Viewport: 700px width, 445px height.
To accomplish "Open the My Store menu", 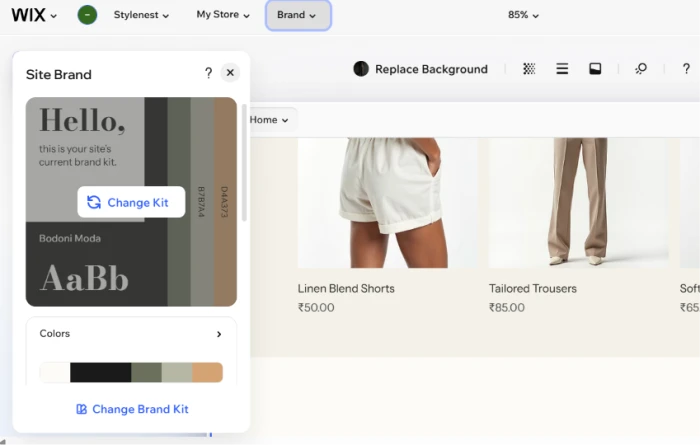I will (223, 15).
